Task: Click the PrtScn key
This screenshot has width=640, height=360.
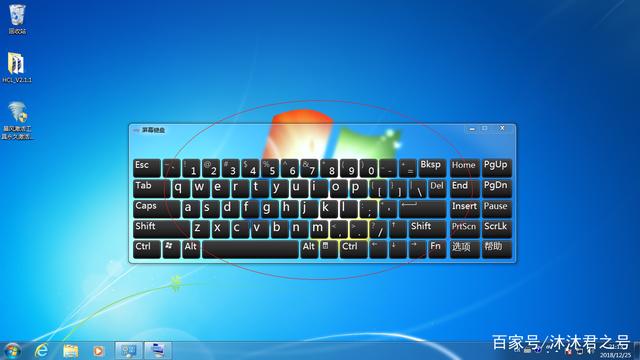Action: coord(464,229)
